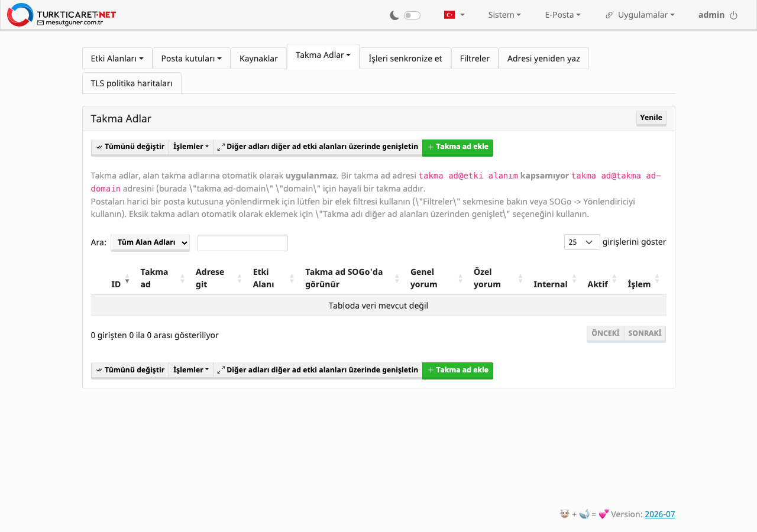This screenshot has width=757, height=532.
Task: Click the Turkish flag icon
Action: click(449, 15)
